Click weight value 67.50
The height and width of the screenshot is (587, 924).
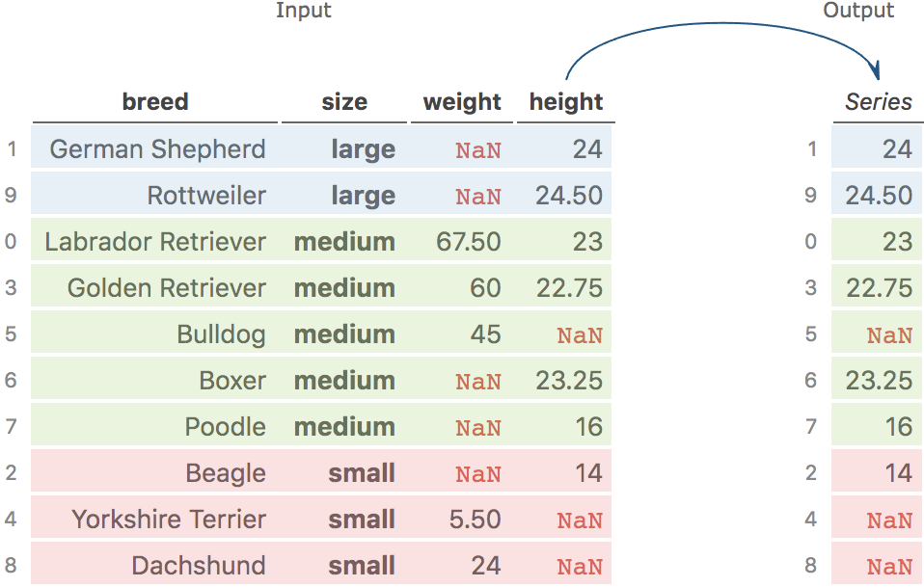(x=468, y=242)
